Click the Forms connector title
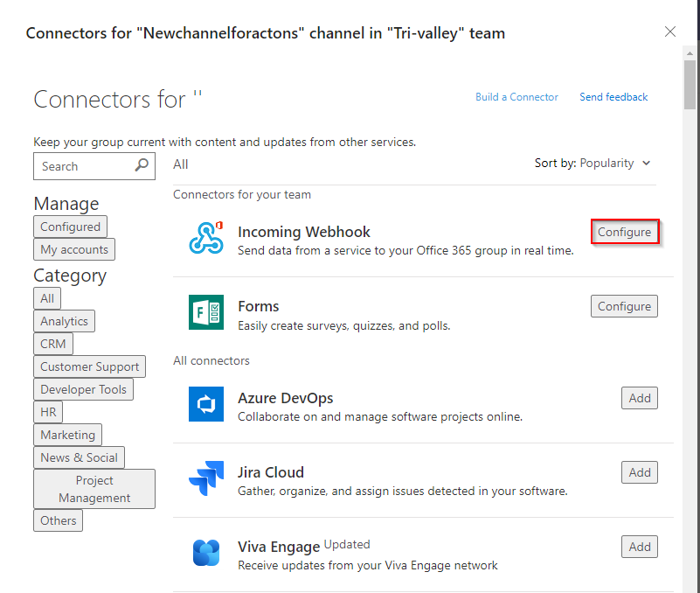The image size is (700, 593). [x=259, y=306]
